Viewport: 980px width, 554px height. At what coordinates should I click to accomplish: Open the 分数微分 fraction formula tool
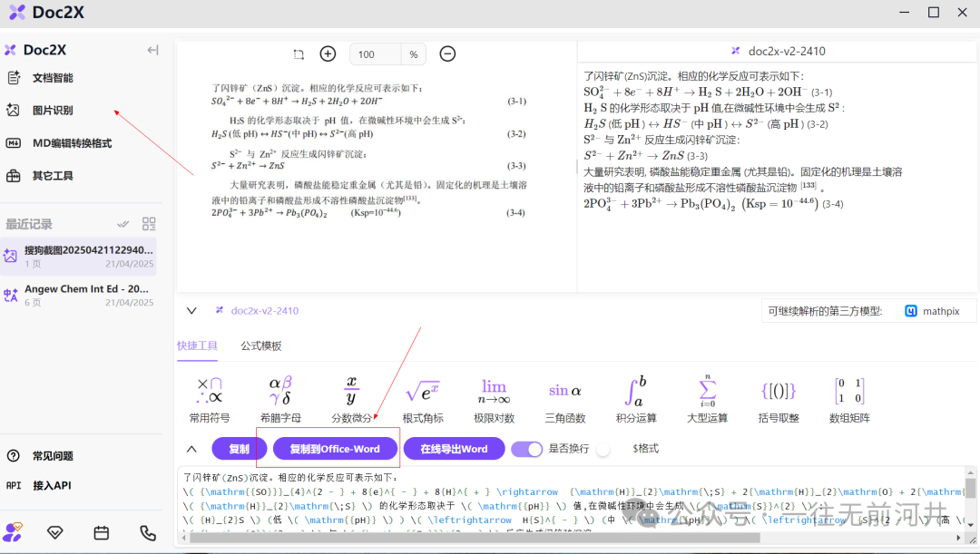click(x=351, y=400)
